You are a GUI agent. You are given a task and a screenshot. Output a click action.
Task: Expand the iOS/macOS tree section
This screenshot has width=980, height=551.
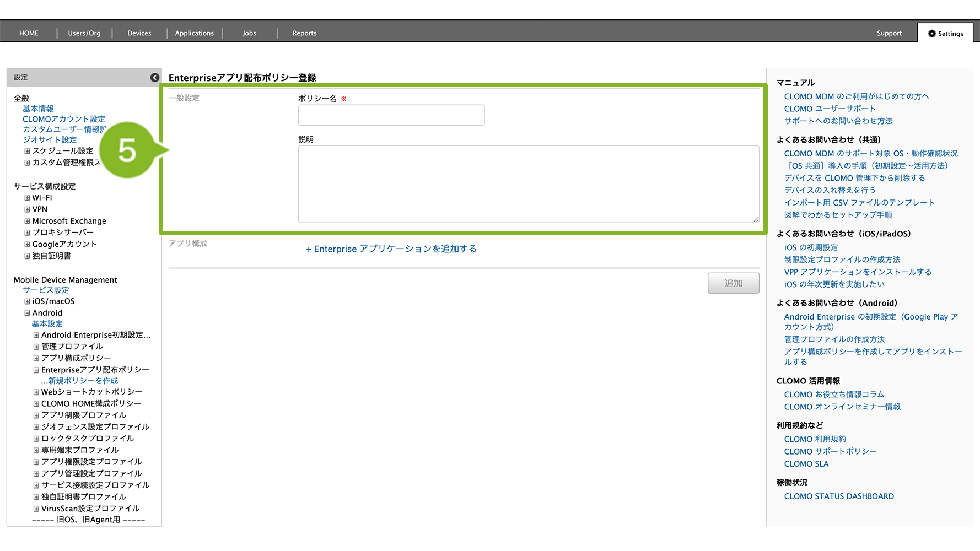point(27,301)
